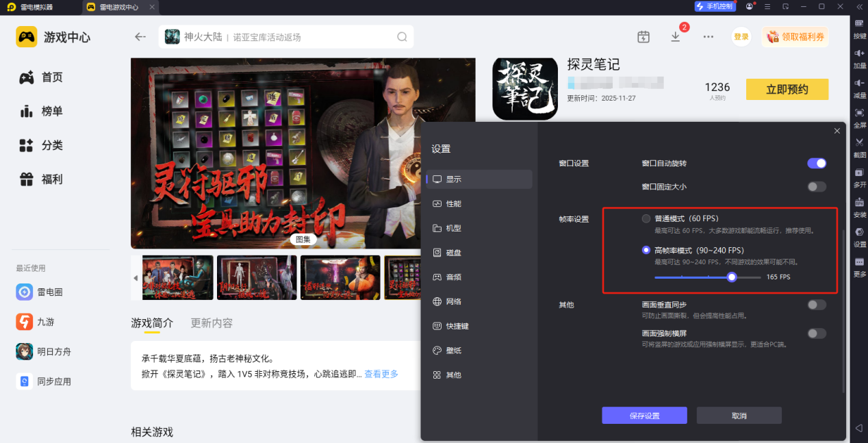Image resolution: width=868 pixels, height=443 pixels.
Task: Open the three-dots more options menu
Action: click(709, 37)
